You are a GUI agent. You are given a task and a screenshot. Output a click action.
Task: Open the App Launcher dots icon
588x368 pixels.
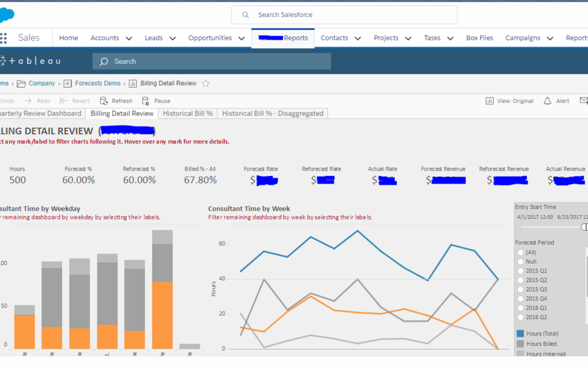tap(4, 38)
